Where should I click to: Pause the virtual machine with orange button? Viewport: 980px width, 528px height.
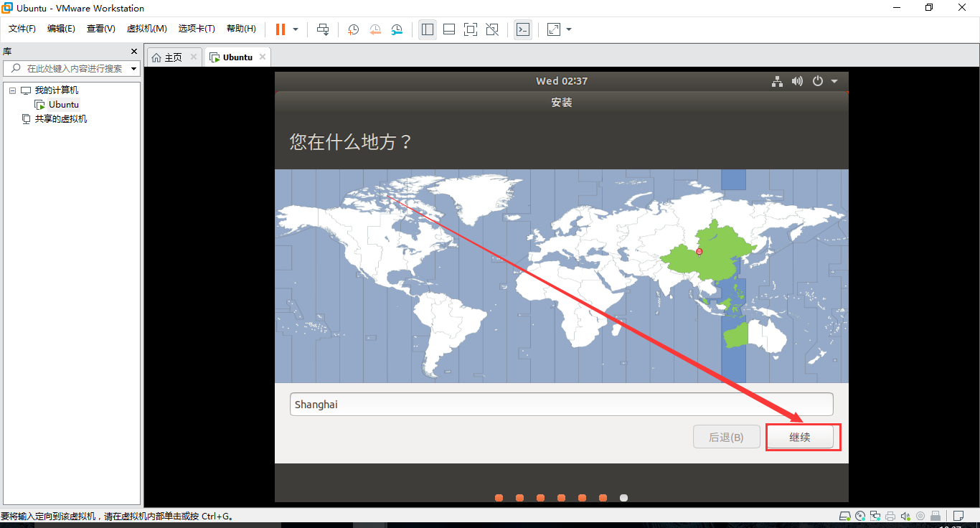click(x=281, y=29)
